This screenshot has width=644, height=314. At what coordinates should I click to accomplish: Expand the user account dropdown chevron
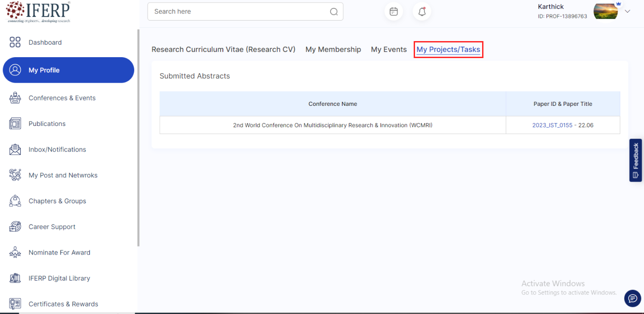[627, 12]
